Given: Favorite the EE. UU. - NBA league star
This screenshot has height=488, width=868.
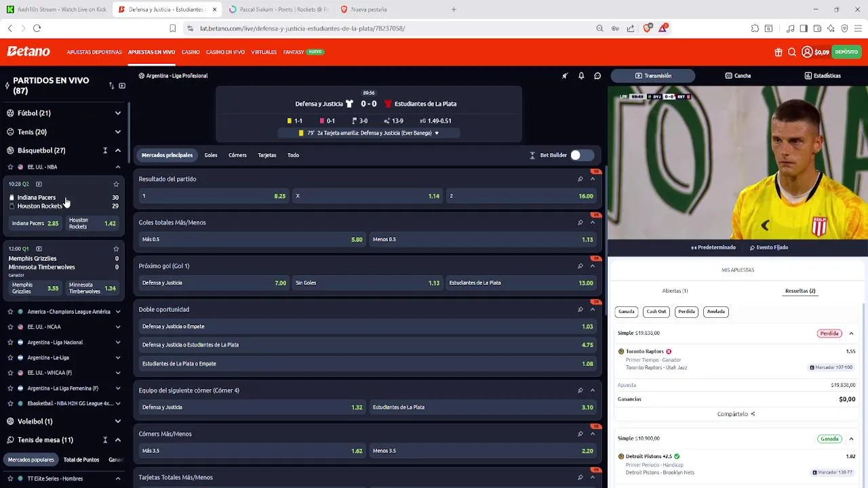Looking at the screenshot, I should point(10,167).
